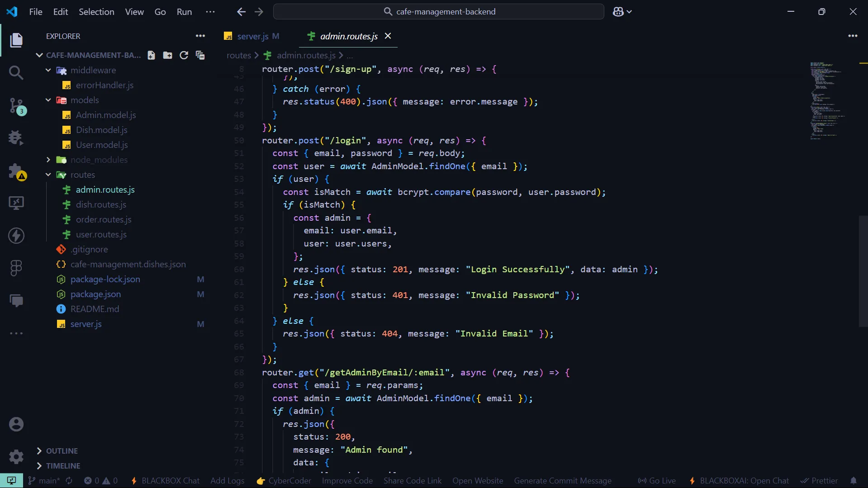Viewport: 868px width, 488px height.
Task: Open README.md file
Action: (95, 309)
